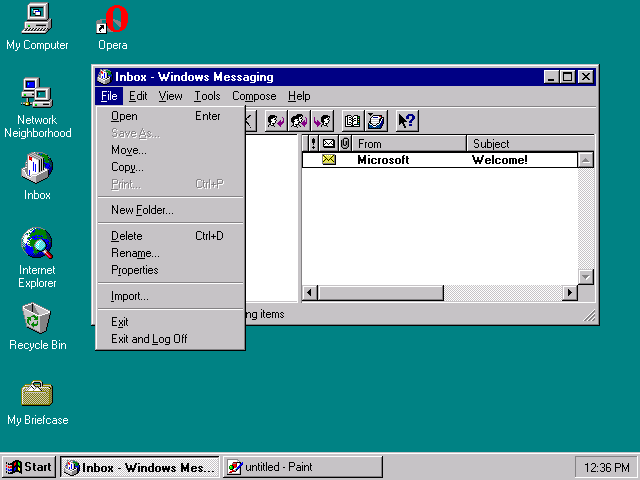Sort by Importance exclamation column header
The height and width of the screenshot is (480, 640).
313,143
